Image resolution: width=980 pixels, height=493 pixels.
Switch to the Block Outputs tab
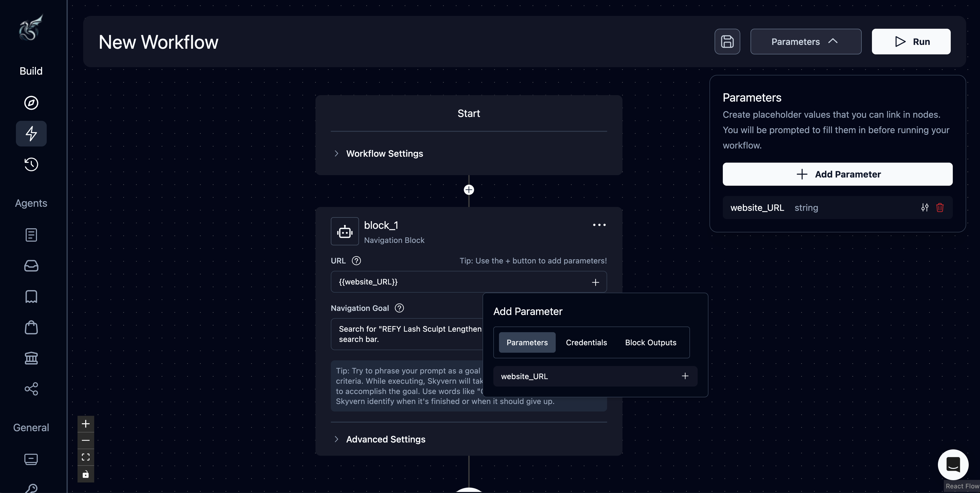650,342
